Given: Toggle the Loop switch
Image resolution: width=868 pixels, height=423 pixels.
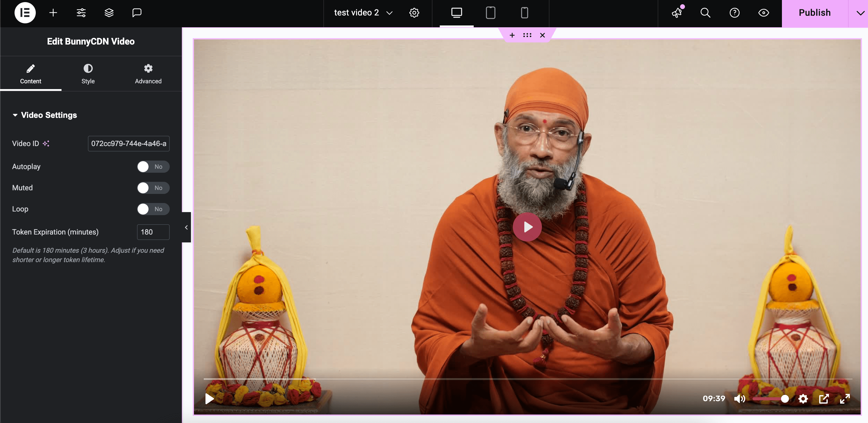Looking at the screenshot, I should coord(153,209).
